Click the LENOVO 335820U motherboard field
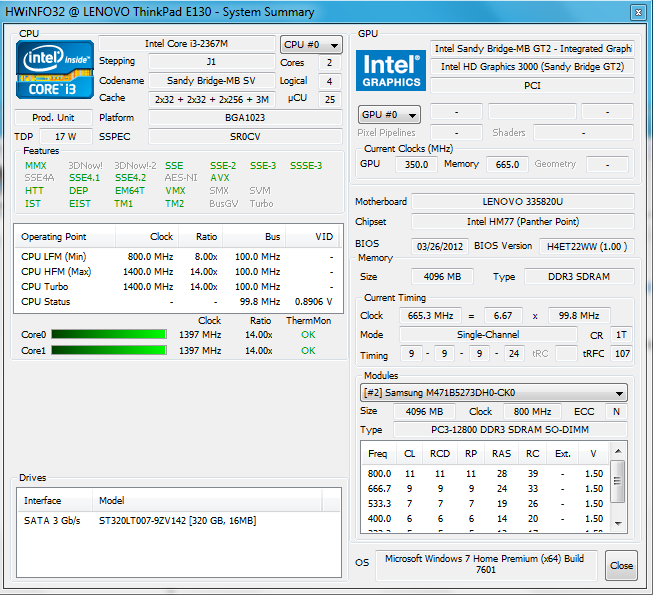This screenshot has height=595, width=653. [x=523, y=202]
